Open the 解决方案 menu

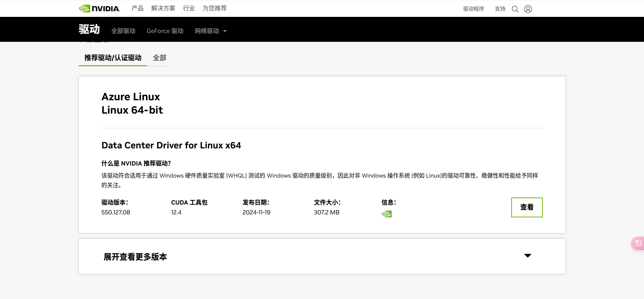click(163, 8)
